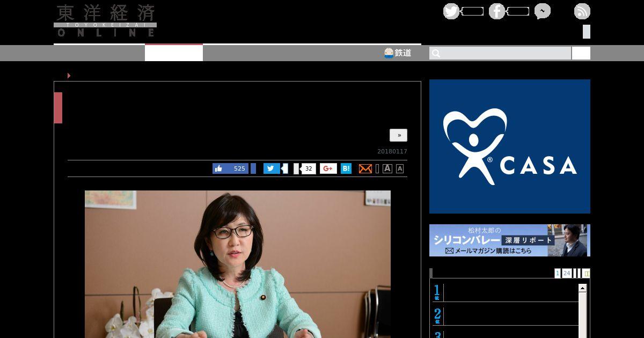Screen dimensions: 644x338
Task: Go to next page with » button
Action: coord(399,135)
